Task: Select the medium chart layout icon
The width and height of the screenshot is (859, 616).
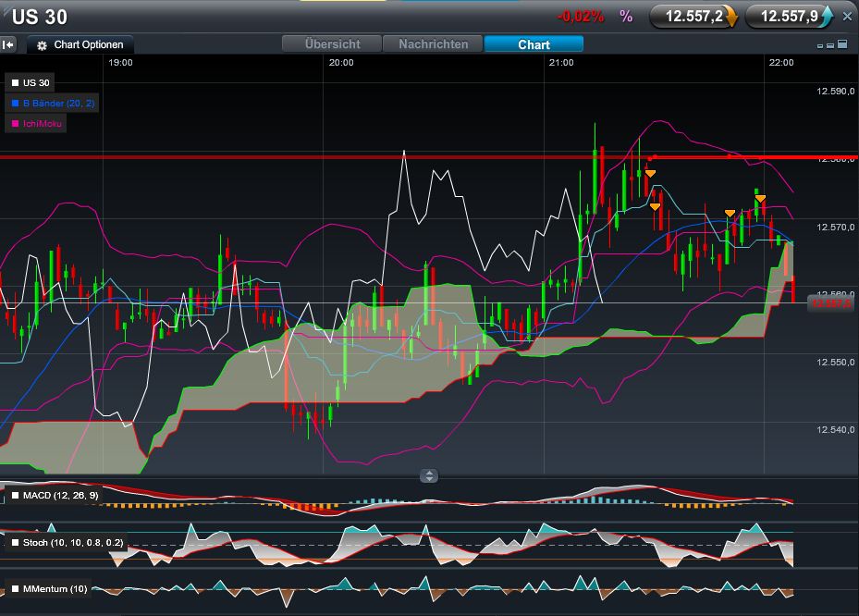Action: coord(830,46)
